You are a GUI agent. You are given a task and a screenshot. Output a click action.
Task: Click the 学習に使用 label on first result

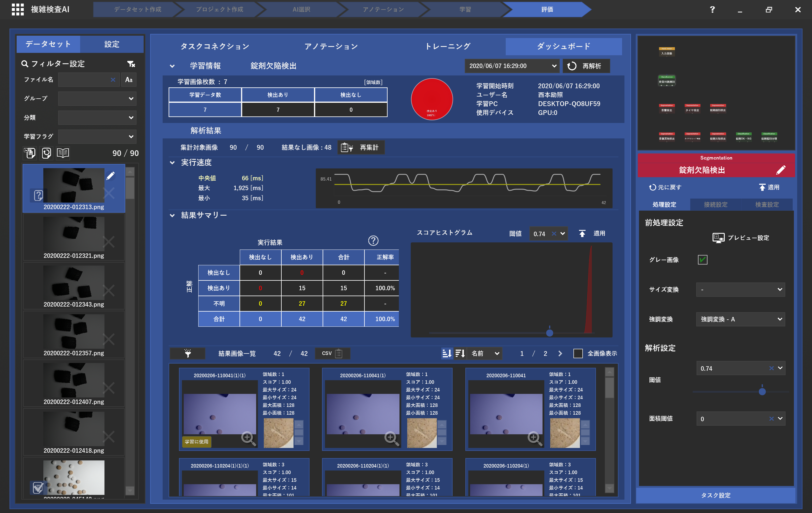(196, 442)
